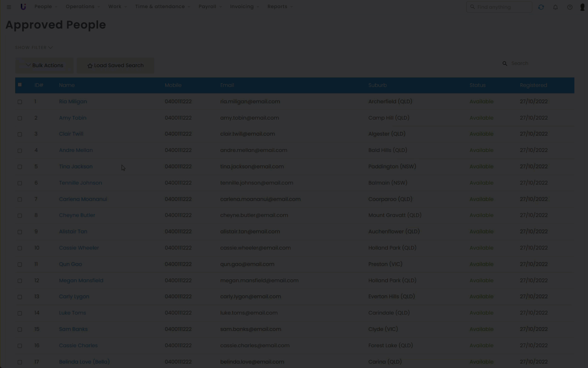Open the Payroll menu
The image size is (588, 368).
click(x=210, y=6)
